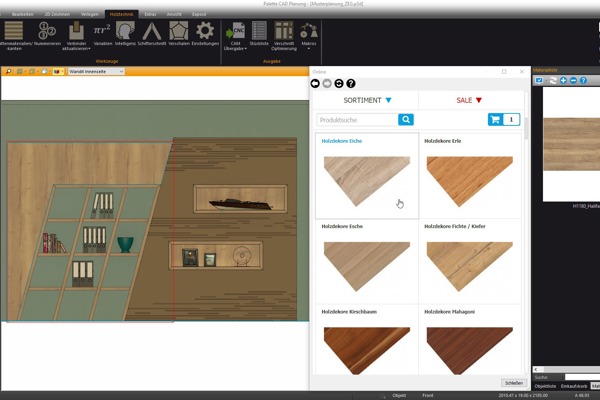The image size is (600, 400).
Task: Open the Variablen tool
Action: point(103,32)
